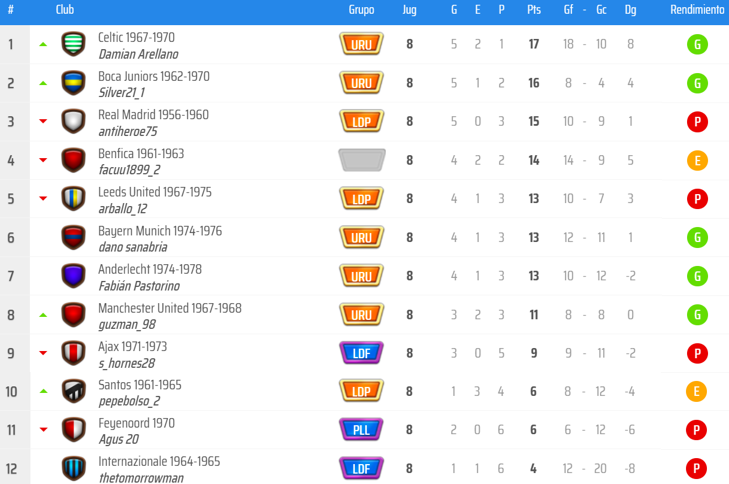Click the Boca Juniors blue-yellow shield
Screen dimensions: 729x484
tap(73, 83)
